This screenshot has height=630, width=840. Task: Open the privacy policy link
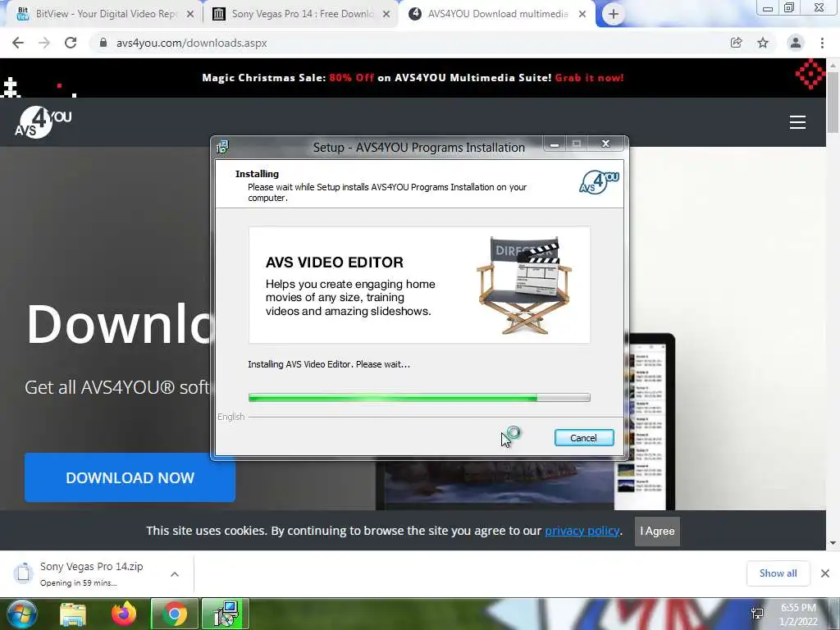[x=582, y=531]
